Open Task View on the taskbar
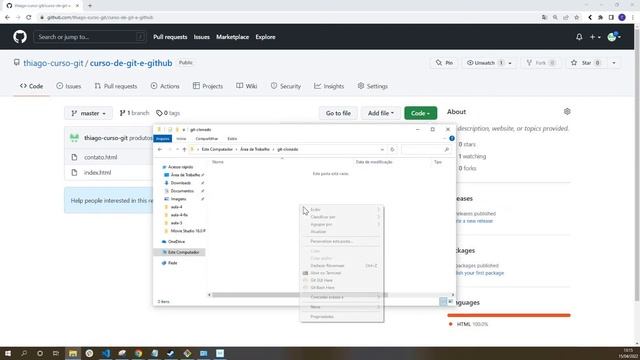This screenshot has height=360, width=640. point(56,353)
